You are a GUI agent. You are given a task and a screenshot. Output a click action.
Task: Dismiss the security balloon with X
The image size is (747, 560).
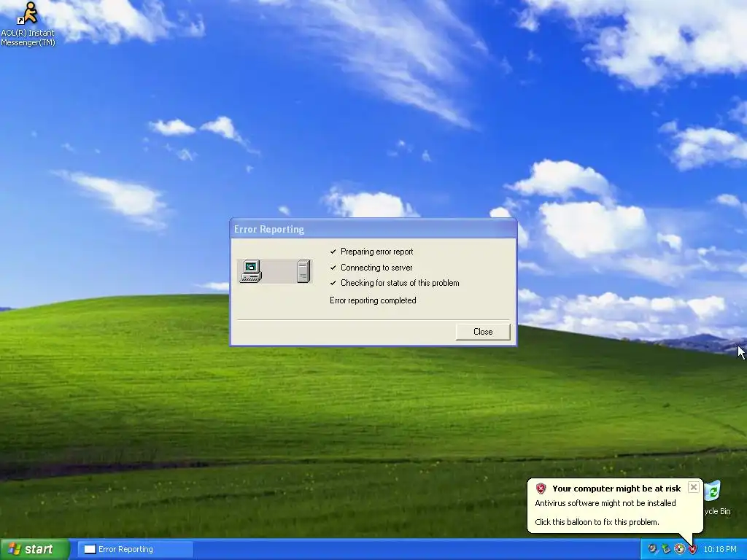694,487
